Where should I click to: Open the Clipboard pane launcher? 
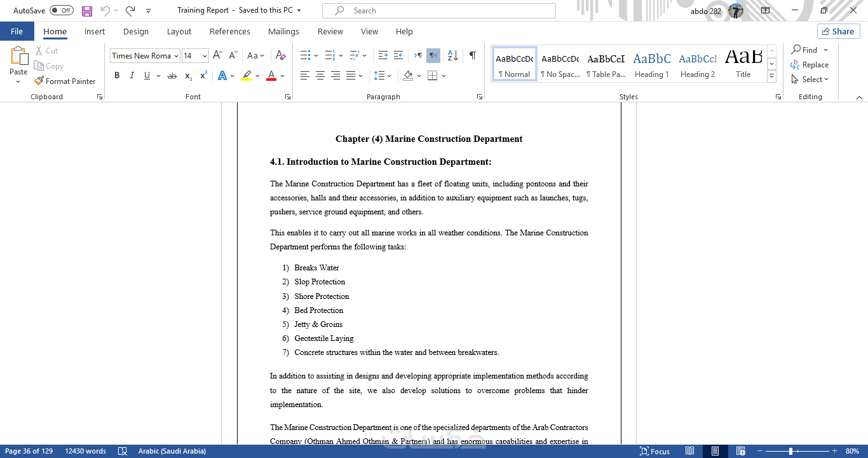click(100, 97)
